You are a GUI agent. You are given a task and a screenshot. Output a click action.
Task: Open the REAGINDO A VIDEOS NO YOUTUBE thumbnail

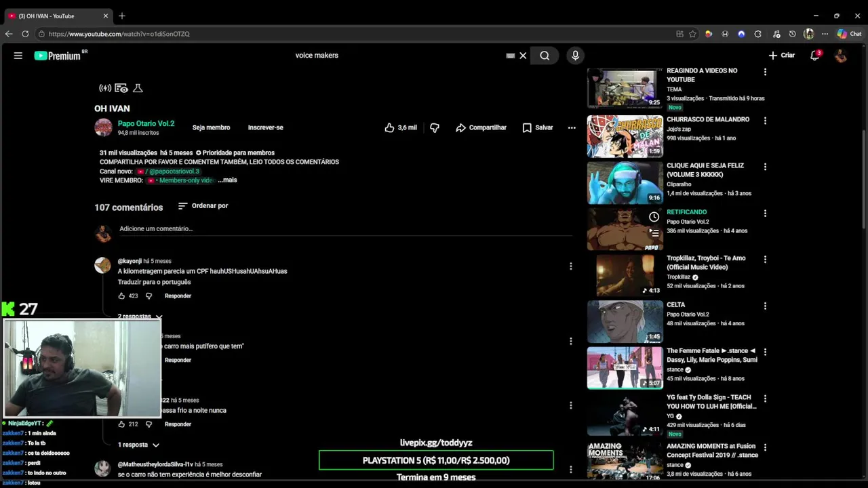pos(625,88)
